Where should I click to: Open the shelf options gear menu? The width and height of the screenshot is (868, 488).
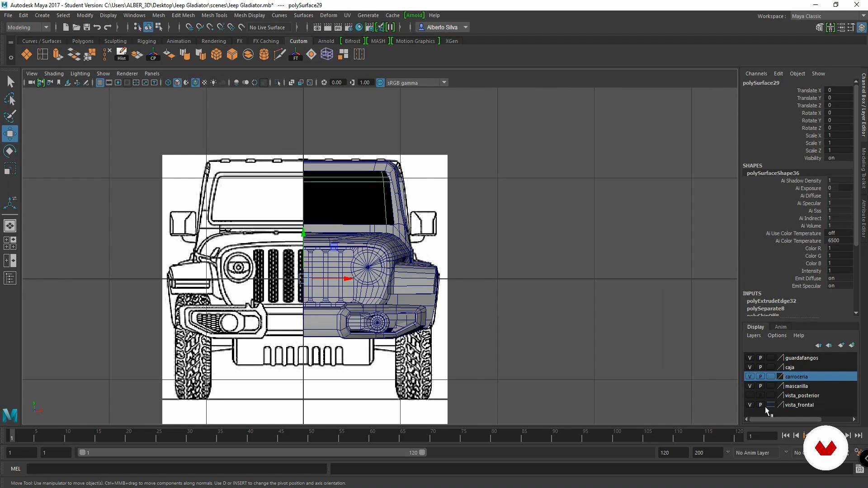click(x=11, y=57)
